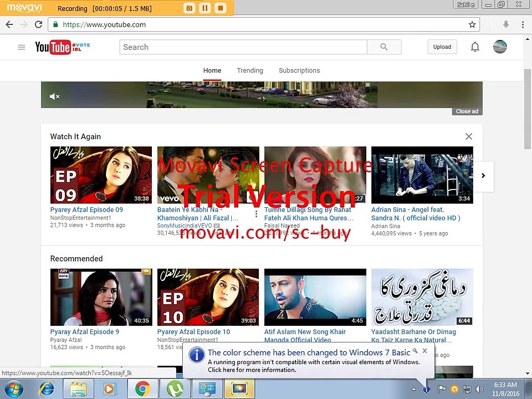
Task: Open the Movavi Screen Capture taskbar icon
Action: pyautogui.click(x=239, y=389)
